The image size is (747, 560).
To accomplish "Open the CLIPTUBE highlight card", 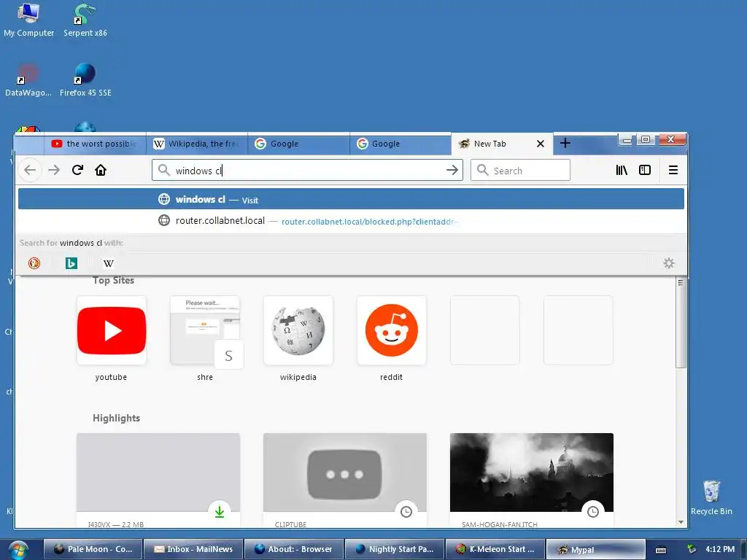I will (x=345, y=480).
